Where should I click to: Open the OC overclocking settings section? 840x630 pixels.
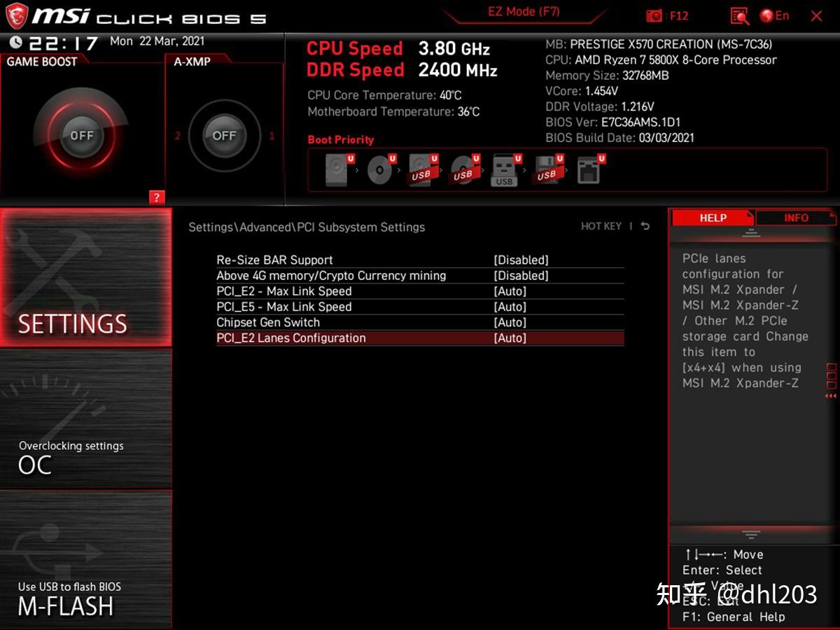[x=85, y=419]
